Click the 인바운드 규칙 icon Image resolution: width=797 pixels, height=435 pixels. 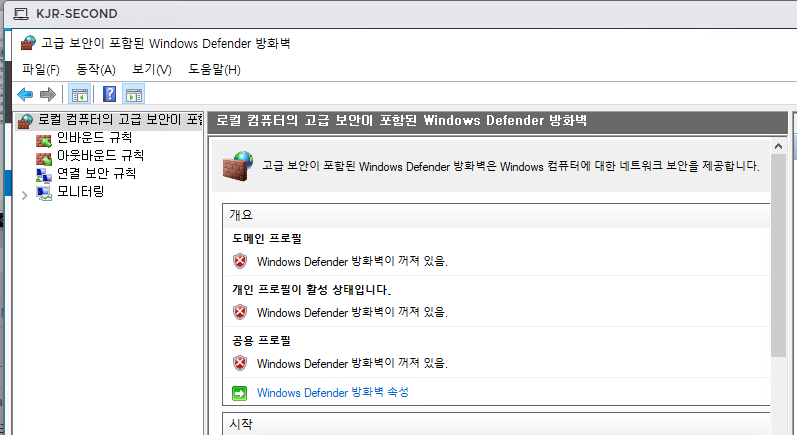44,139
